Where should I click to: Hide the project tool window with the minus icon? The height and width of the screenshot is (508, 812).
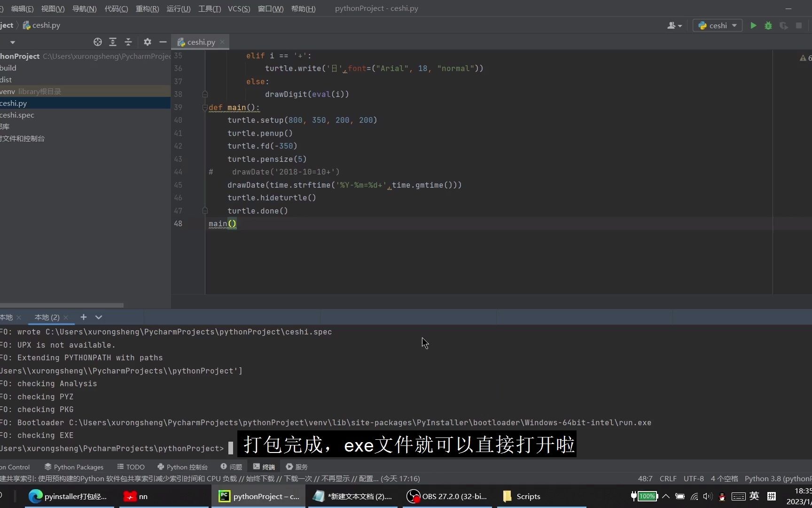point(162,42)
